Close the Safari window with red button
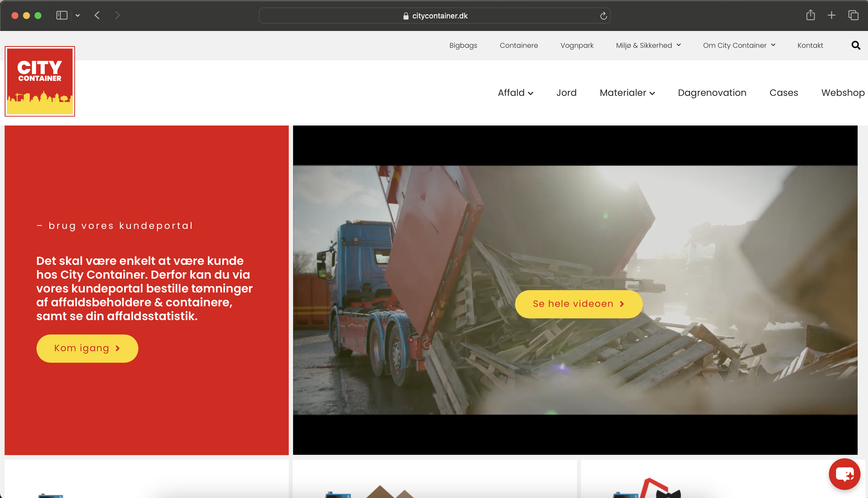The image size is (868, 498). (15, 15)
